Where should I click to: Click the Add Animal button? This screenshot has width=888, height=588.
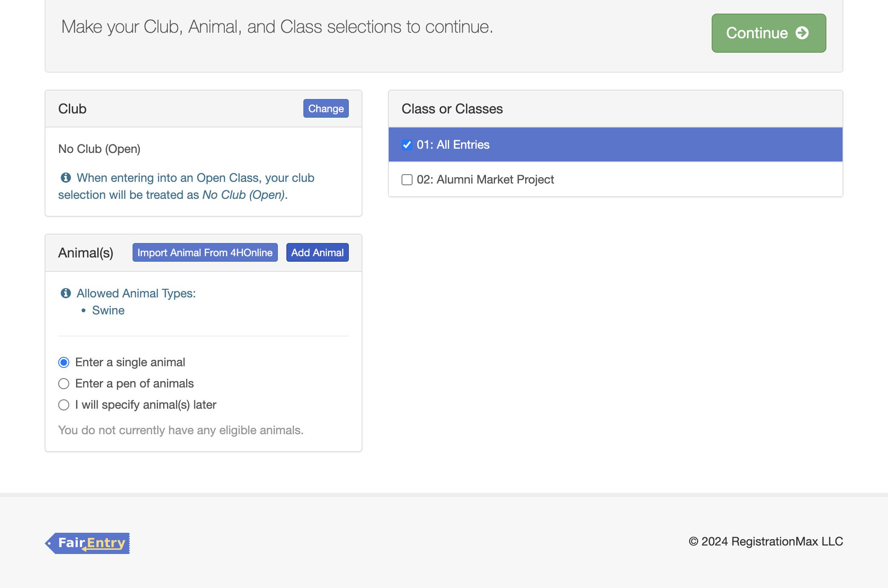(317, 252)
